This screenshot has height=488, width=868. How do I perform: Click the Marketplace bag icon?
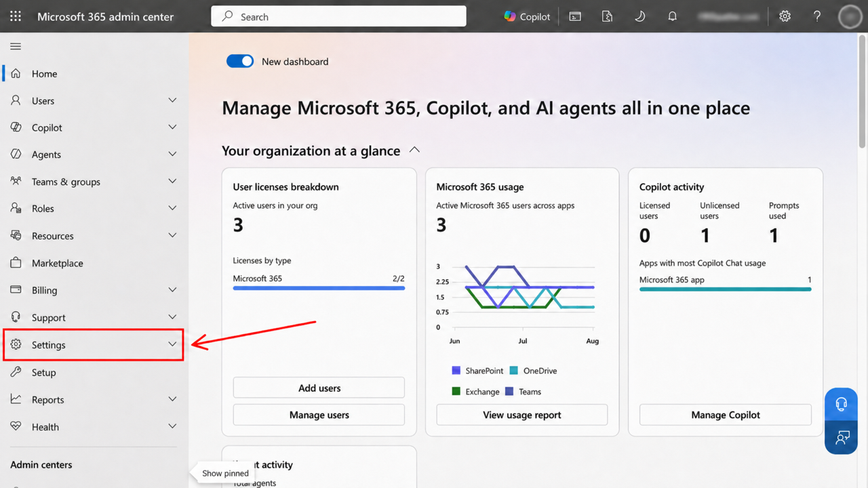click(16, 263)
